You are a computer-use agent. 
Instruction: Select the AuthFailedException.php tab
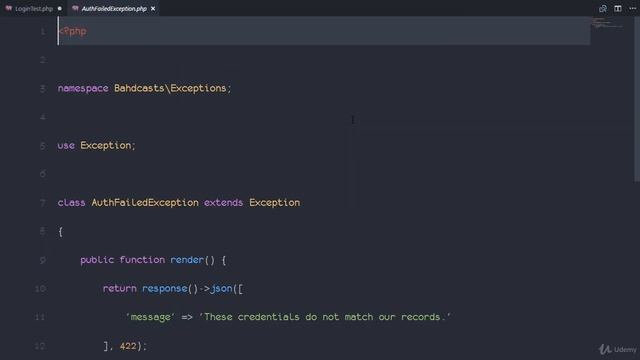114,9
